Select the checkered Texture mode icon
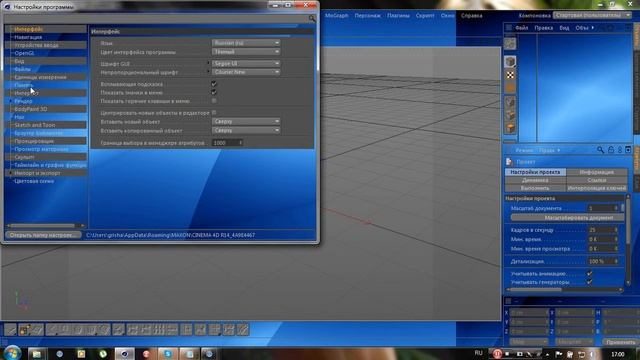Image resolution: width=640 pixels, height=360 pixels. click(510, 75)
